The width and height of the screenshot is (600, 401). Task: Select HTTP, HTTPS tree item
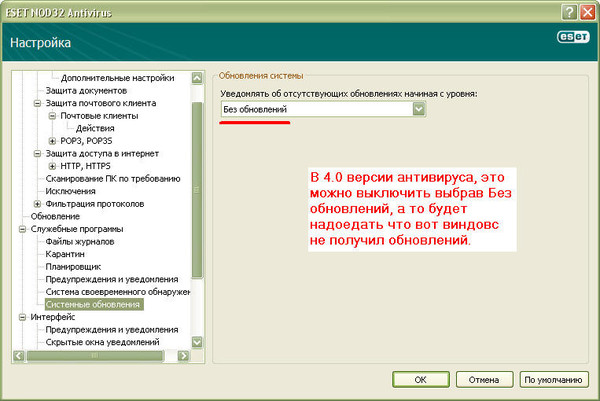click(x=85, y=166)
